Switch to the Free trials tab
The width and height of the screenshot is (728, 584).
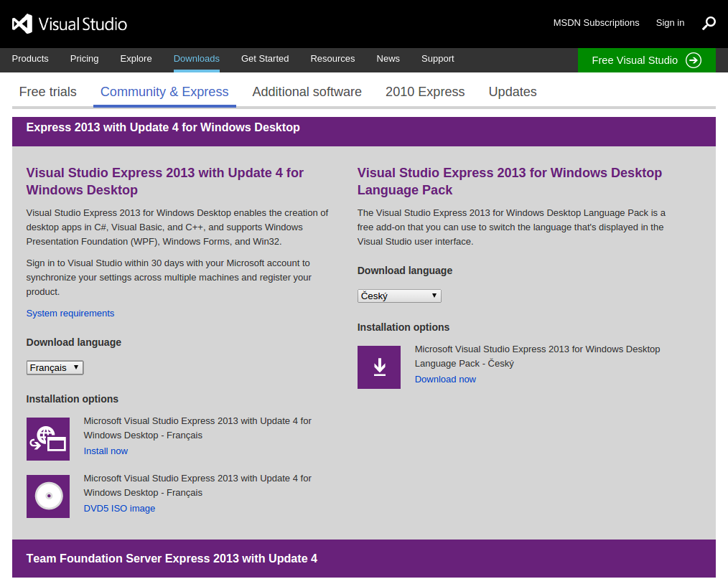coord(48,92)
